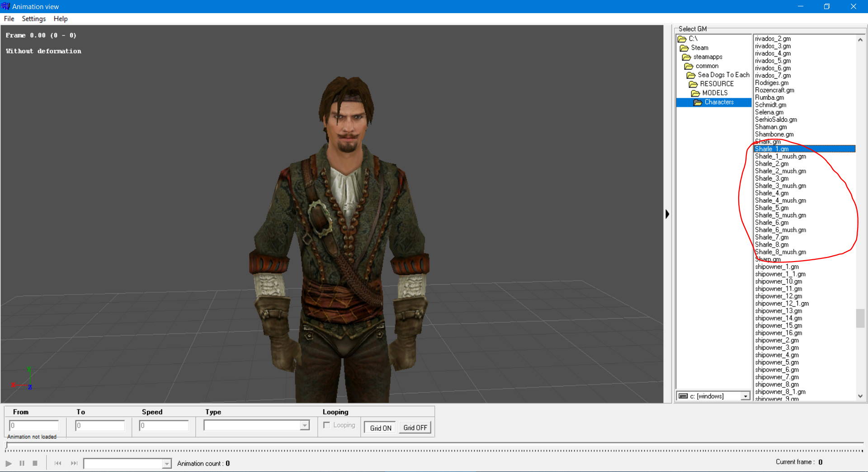Select the steamapps folder

703,57
